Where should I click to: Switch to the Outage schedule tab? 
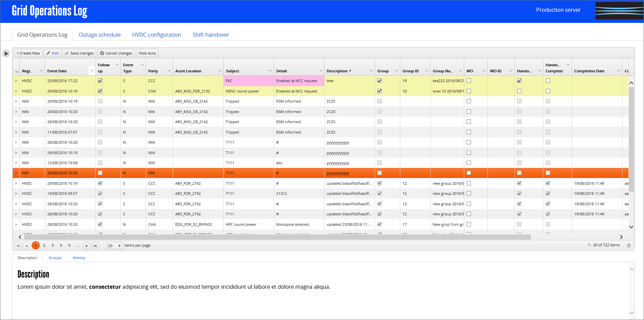pos(100,35)
